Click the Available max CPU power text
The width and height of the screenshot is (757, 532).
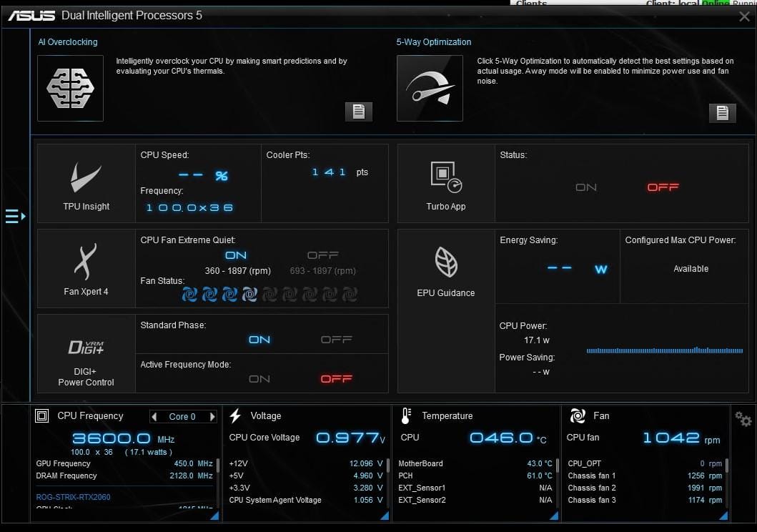coord(691,269)
